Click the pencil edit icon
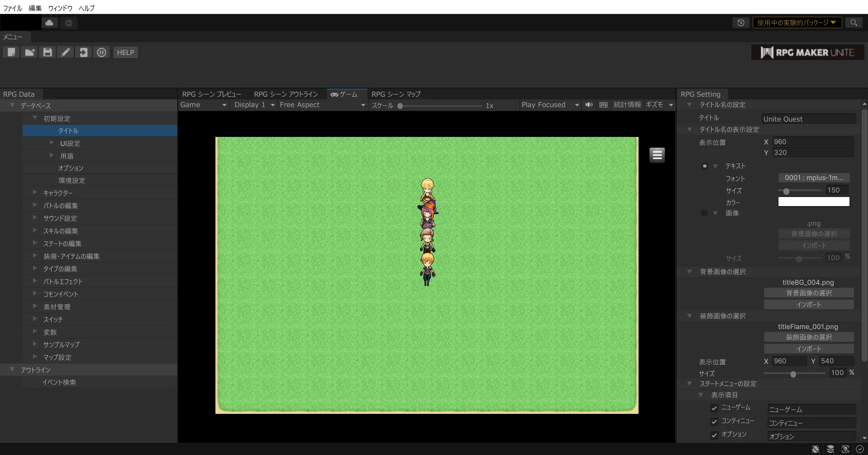Screen dimensions: 868x455 tap(66, 52)
